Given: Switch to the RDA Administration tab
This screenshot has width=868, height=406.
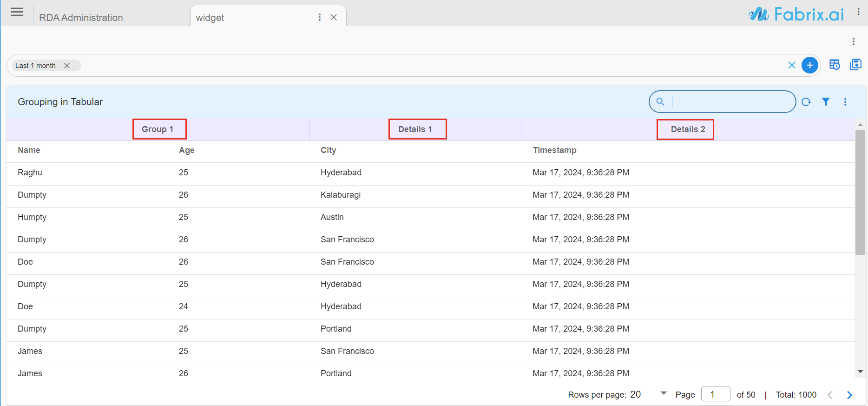Looking at the screenshot, I should point(81,18).
